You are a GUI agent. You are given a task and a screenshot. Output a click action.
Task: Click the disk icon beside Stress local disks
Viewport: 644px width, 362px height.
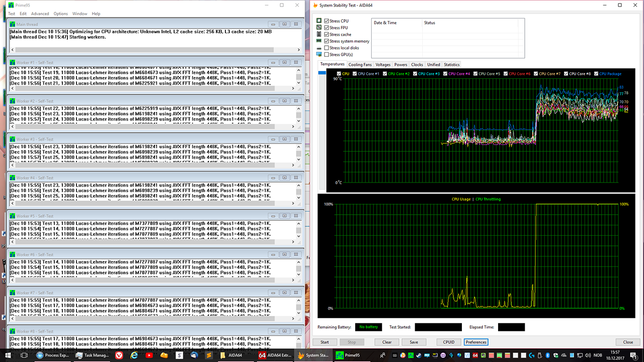(x=319, y=48)
